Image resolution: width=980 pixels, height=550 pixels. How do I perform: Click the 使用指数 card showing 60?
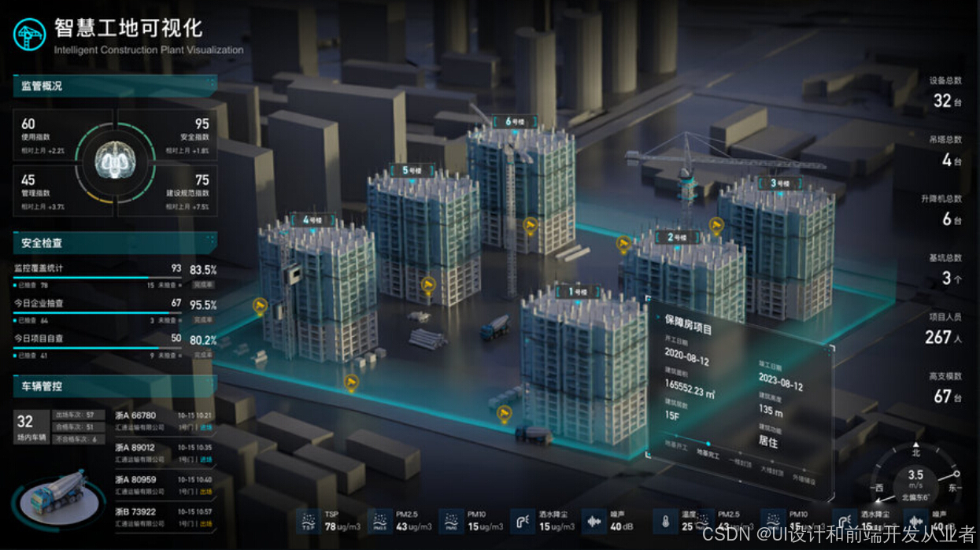(x=63, y=135)
